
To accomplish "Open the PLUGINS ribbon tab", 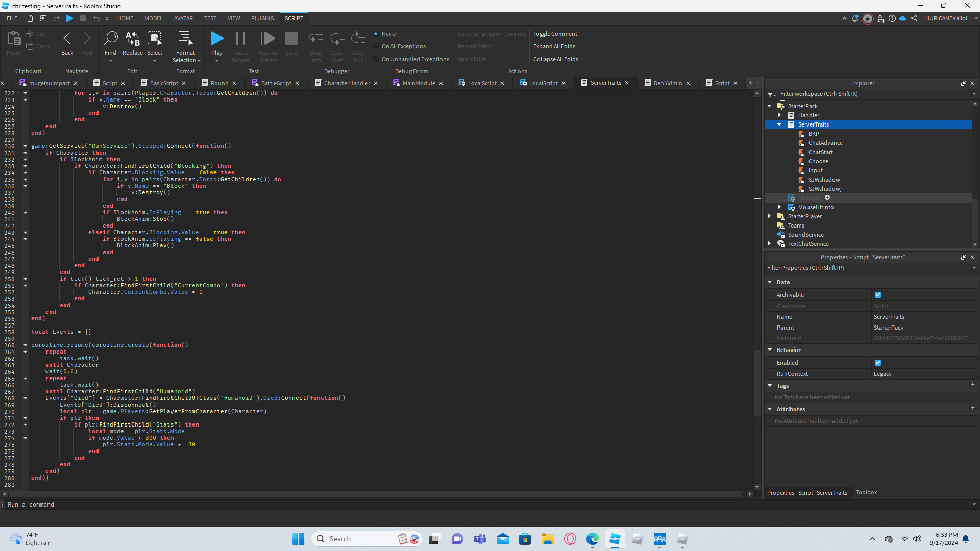I will pyautogui.click(x=262, y=18).
